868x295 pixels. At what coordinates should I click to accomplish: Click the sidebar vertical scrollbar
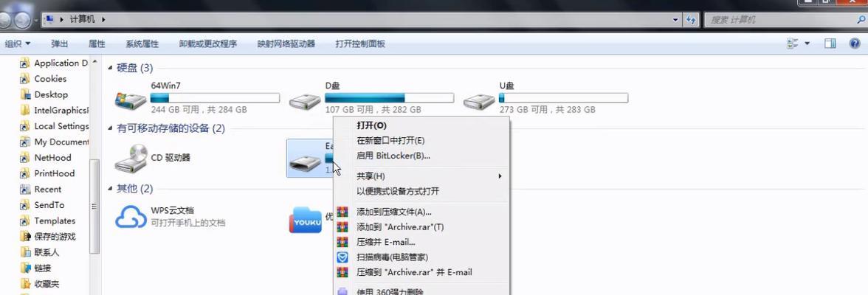click(x=94, y=206)
